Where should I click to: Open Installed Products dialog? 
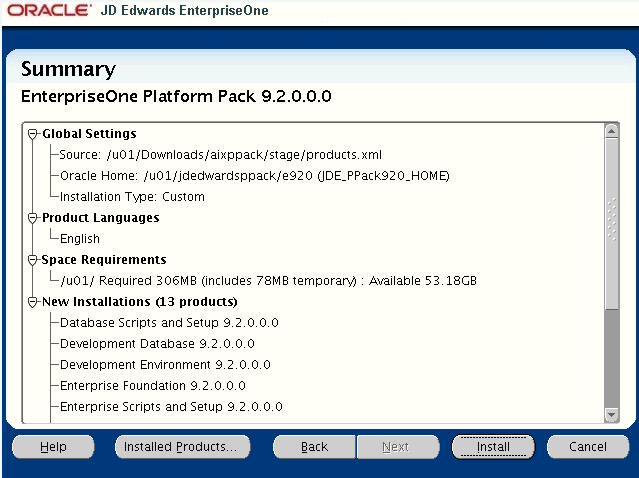[x=180, y=447]
